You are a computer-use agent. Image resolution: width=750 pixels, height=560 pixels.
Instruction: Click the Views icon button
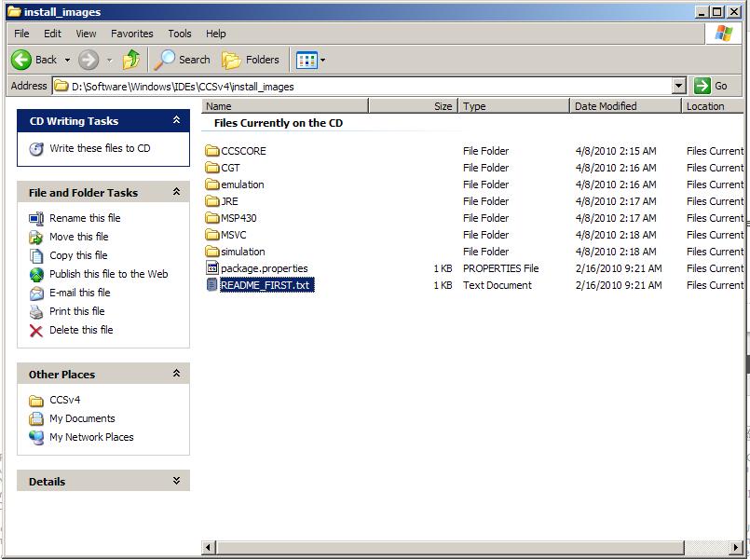(x=307, y=61)
